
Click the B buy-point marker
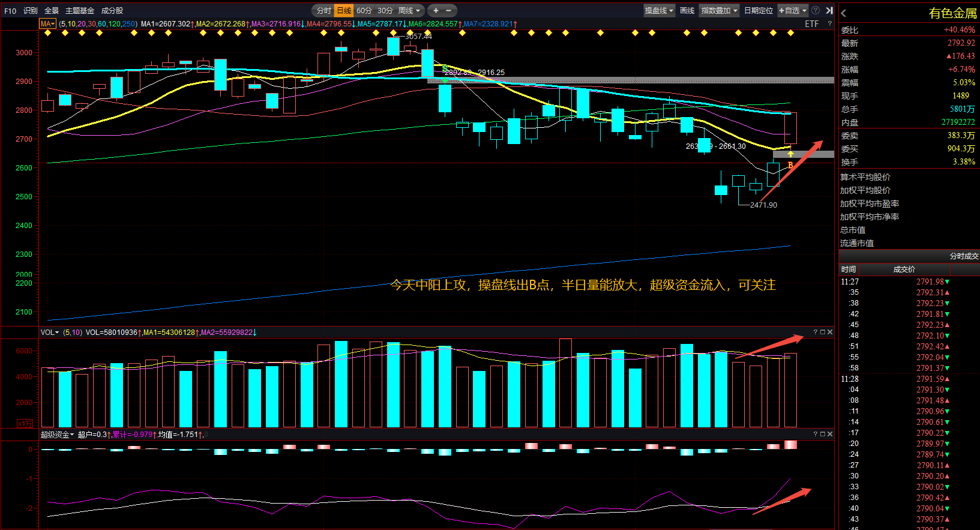point(790,165)
